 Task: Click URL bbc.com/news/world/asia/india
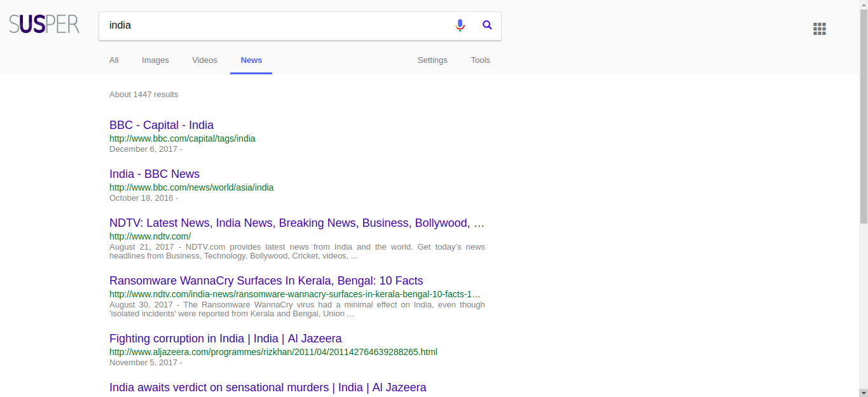pos(191,187)
